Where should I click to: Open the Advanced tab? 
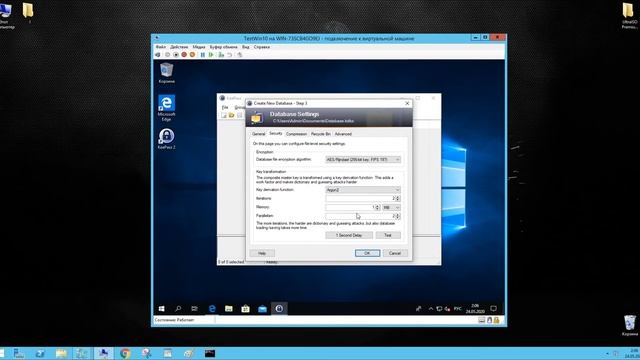tap(343, 134)
